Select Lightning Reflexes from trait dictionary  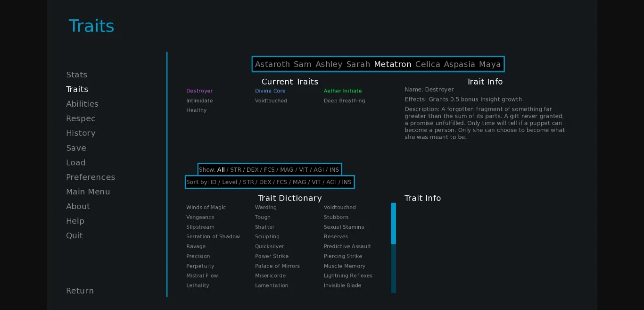[348, 276]
